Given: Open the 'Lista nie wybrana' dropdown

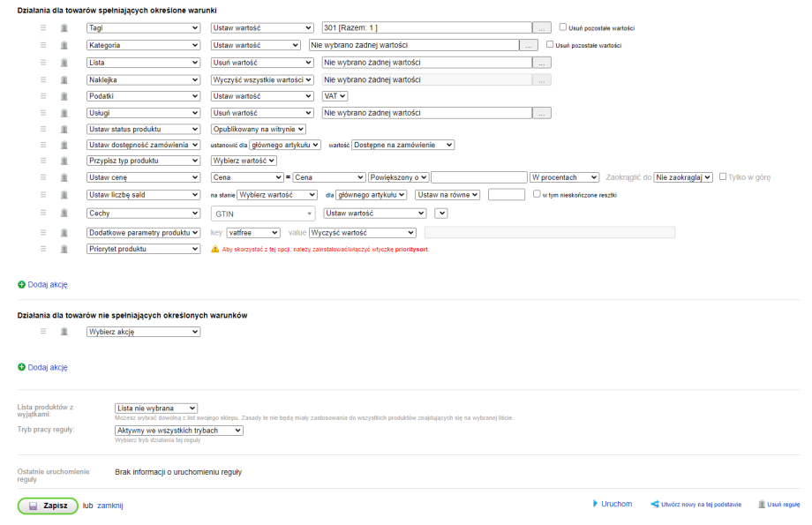Looking at the screenshot, I should coord(156,409).
